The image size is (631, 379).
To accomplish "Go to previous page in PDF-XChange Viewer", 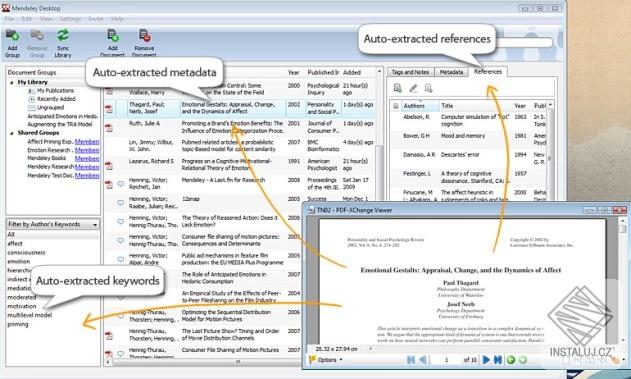I will (422, 359).
